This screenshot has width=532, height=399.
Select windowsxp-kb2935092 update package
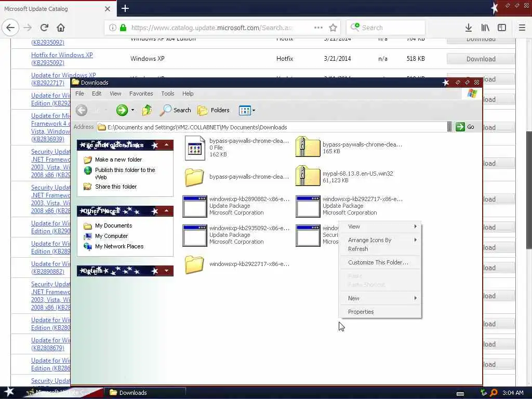tap(236, 235)
